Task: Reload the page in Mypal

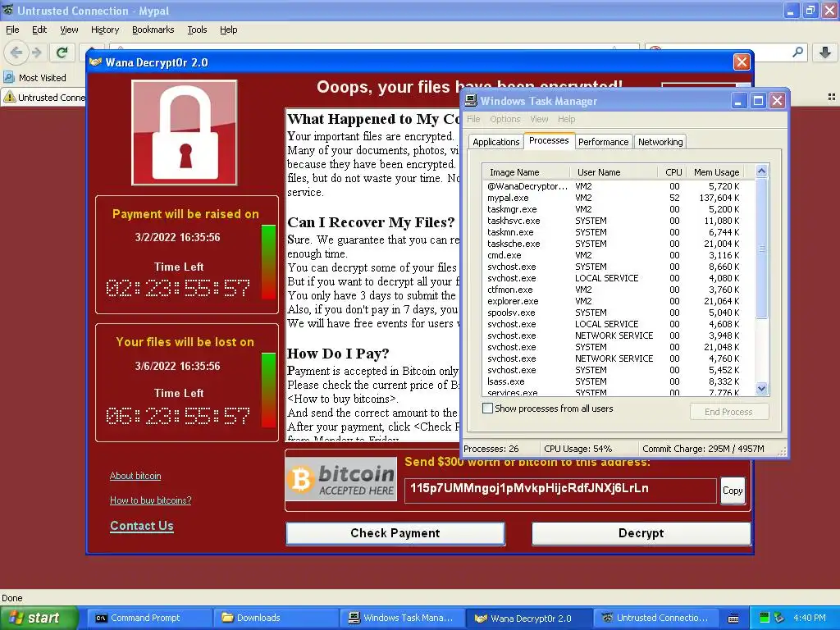Action: pos(62,52)
